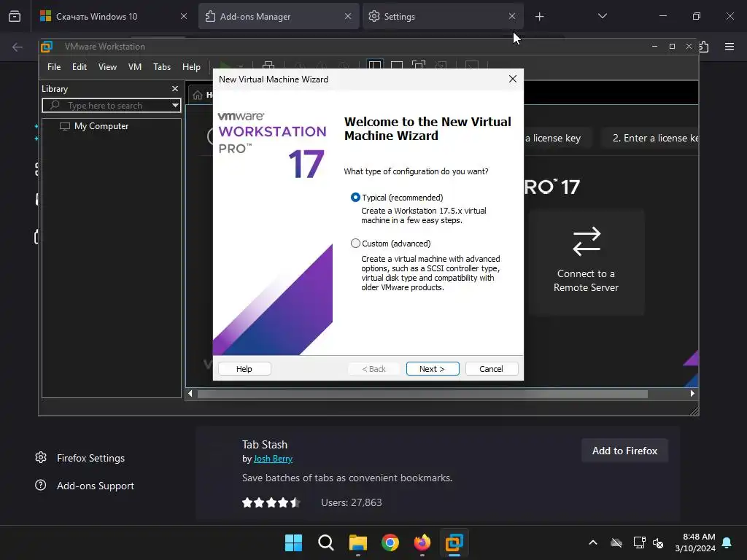
Task: Close the Settings browser tab
Action: click(x=511, y=16)
